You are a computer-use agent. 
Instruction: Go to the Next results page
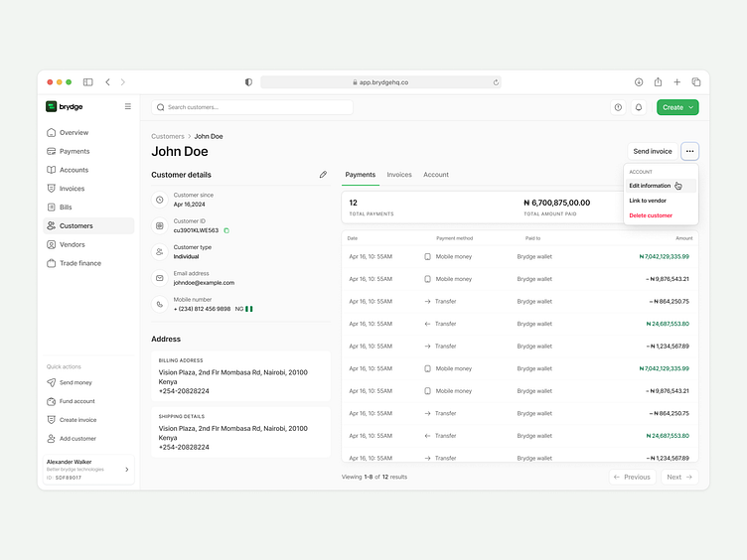coord(677,477)
